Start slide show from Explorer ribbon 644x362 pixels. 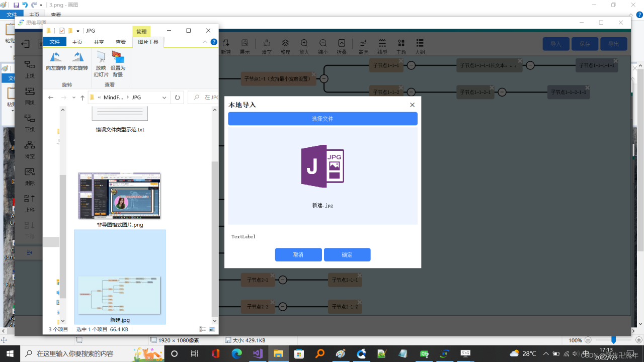101,63
